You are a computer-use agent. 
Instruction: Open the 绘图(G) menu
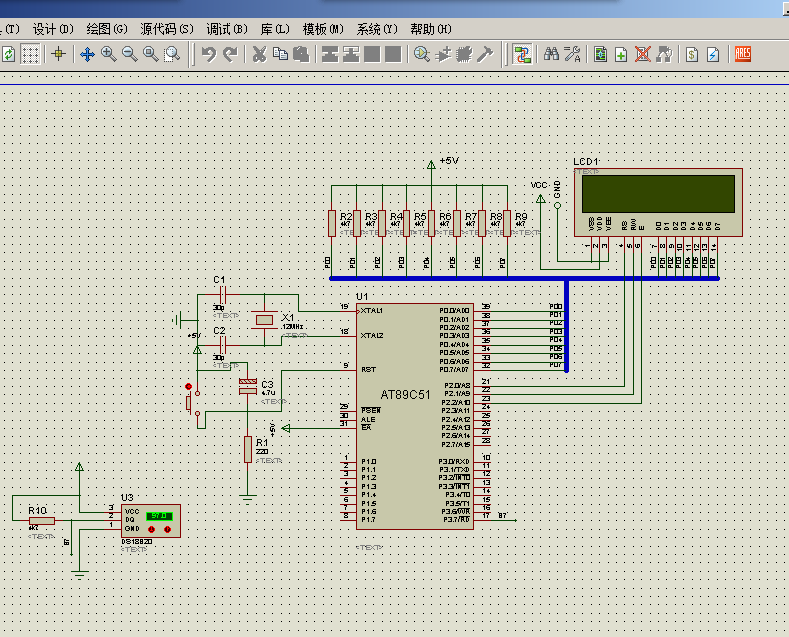pos(107,29)
